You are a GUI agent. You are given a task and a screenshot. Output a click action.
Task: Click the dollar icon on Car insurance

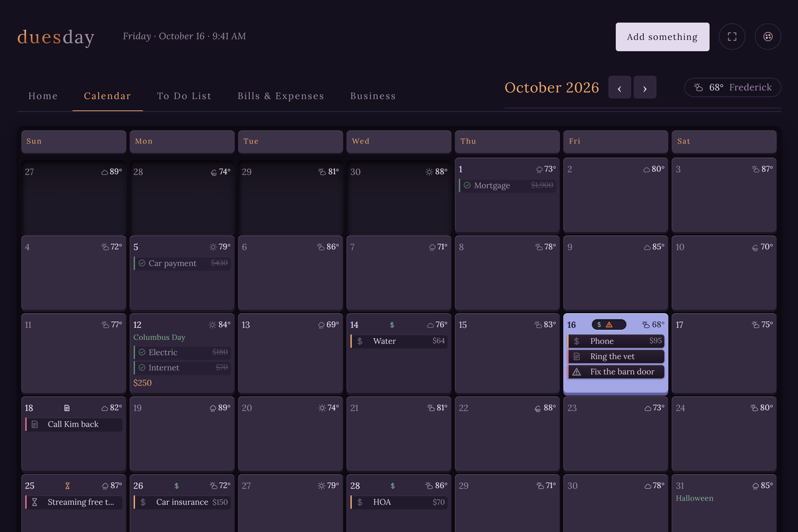tap(143, 502)
